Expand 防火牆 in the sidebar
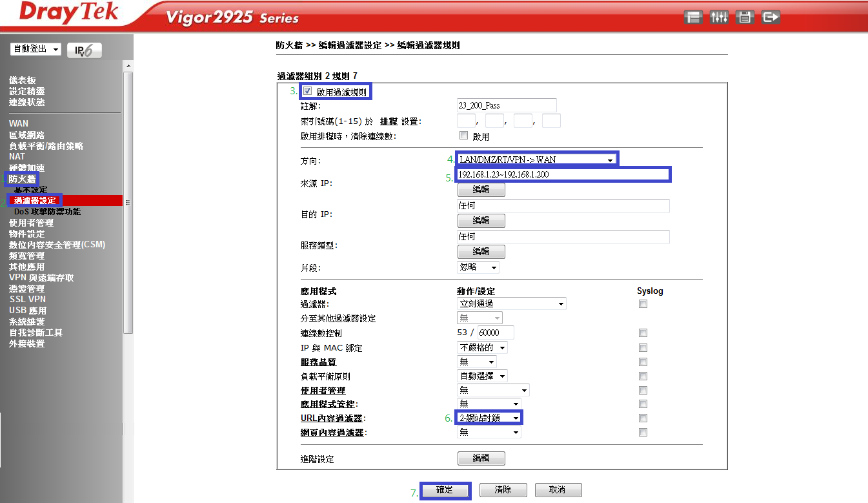 23,179
